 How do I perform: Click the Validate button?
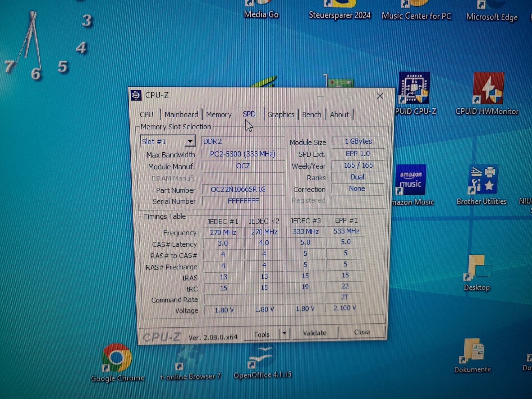[x=315, y=333]
